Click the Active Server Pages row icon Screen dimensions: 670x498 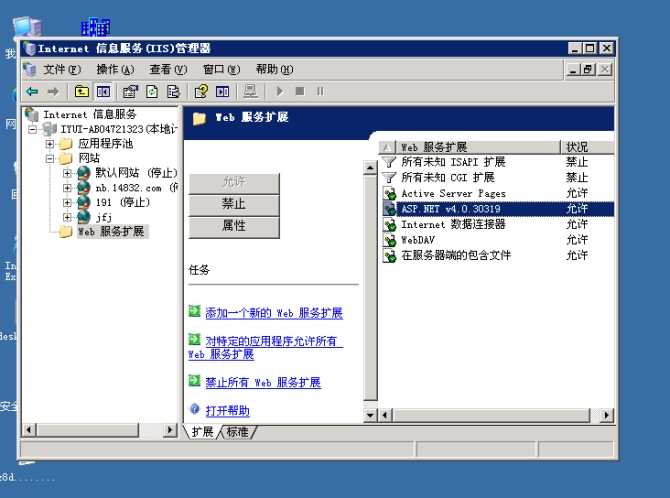coord(389,194)
